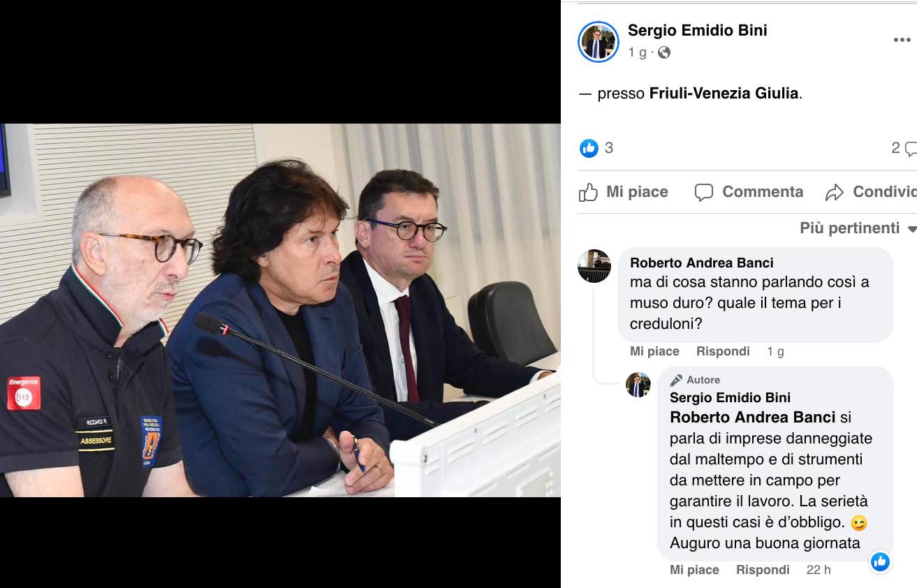Image resolution: width=917 pixels, height=588 pixels.
Task: Expand the Più pertinenti sorting dropdown
Action: click(858, 228)
